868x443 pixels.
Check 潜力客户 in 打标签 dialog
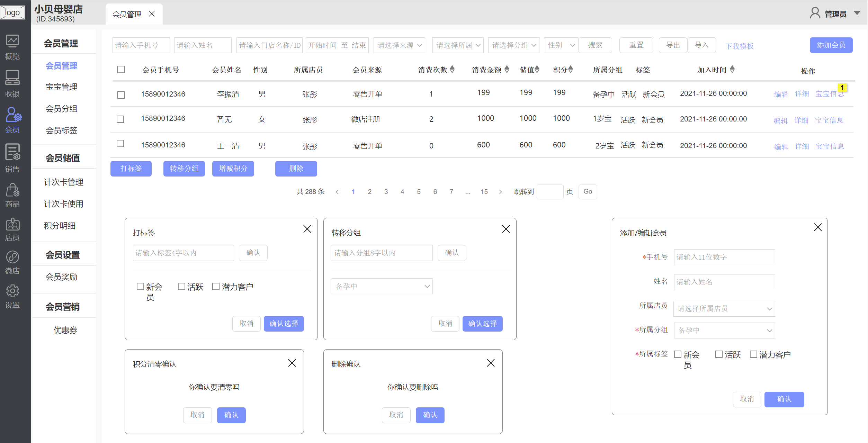(x=216, y=287)
